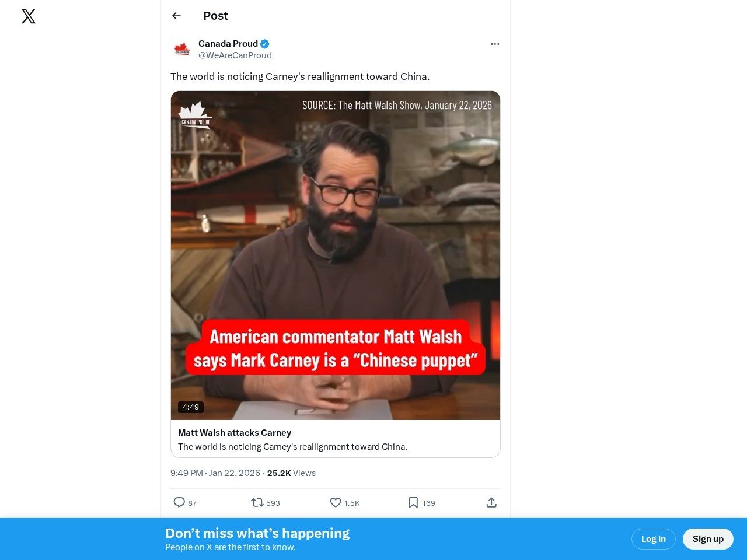
Task: Click the Canada Proud profile avatar
Action: 182,49
